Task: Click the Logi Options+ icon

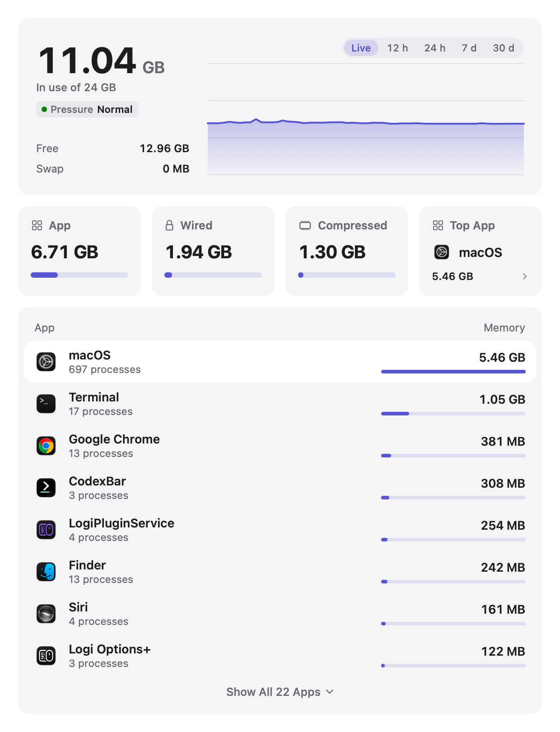Action: click(x=46, y=656)
